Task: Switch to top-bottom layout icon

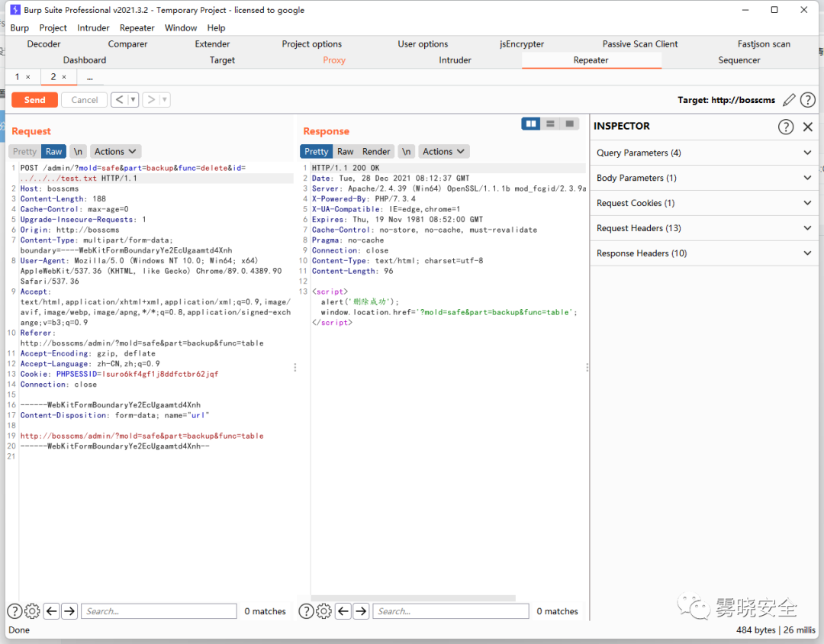Action: pos(550,124)
